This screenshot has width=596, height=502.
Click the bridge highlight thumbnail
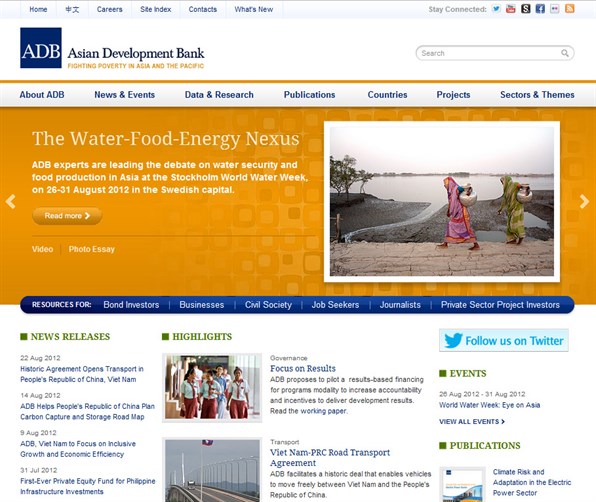click(212, 470)
